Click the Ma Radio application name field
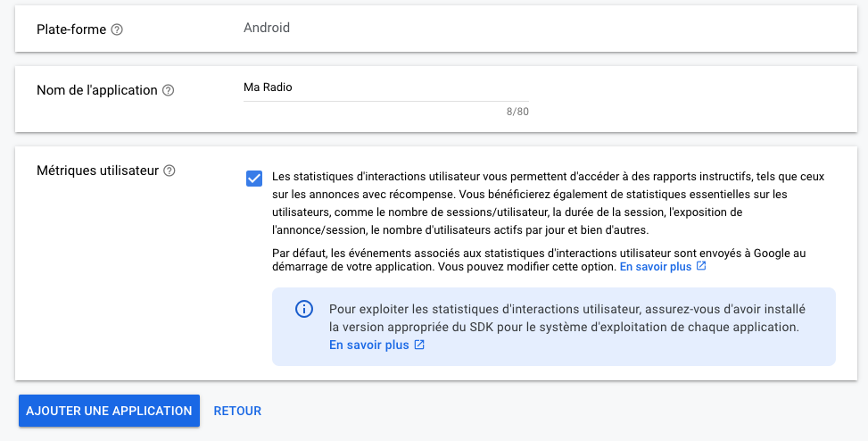The image size is (868, 441). 386,87
